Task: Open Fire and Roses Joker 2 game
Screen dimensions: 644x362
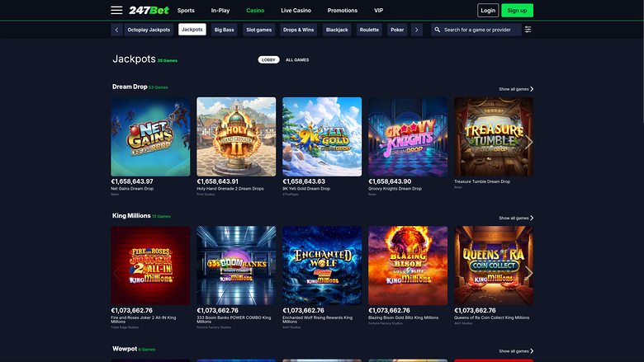Action: pos(150,266)
